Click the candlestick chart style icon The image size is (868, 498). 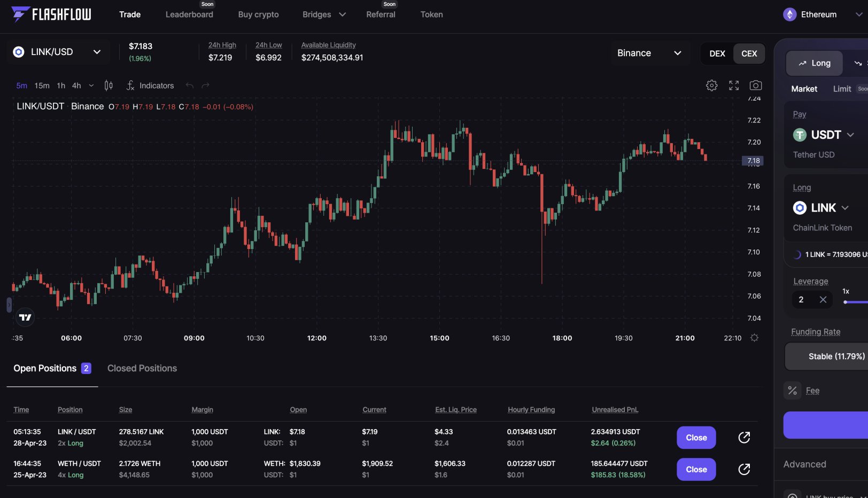click(108, 85)
